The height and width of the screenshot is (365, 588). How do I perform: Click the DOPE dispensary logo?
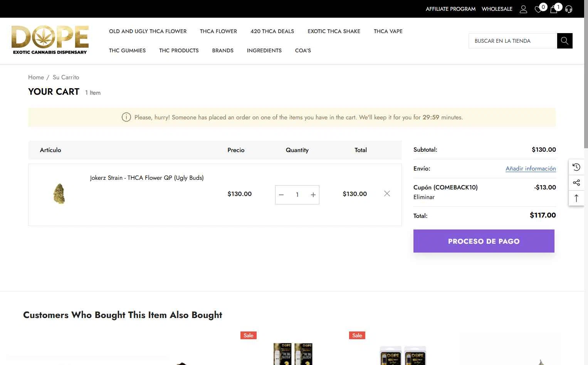point(50,40)
